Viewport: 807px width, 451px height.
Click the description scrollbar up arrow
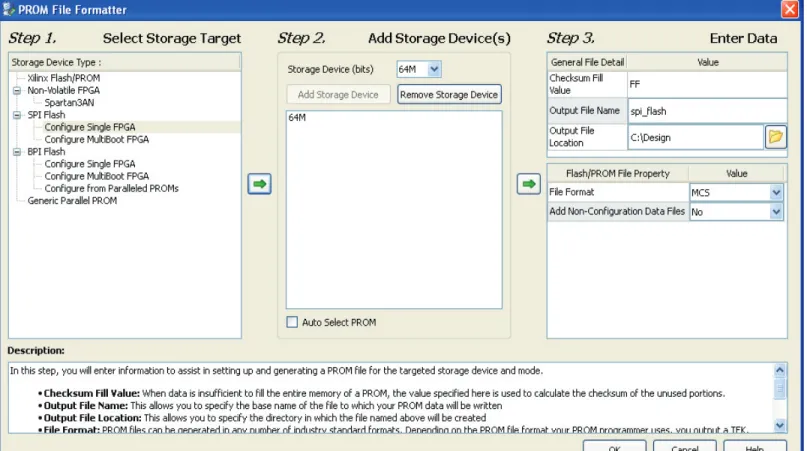(780, 370)
